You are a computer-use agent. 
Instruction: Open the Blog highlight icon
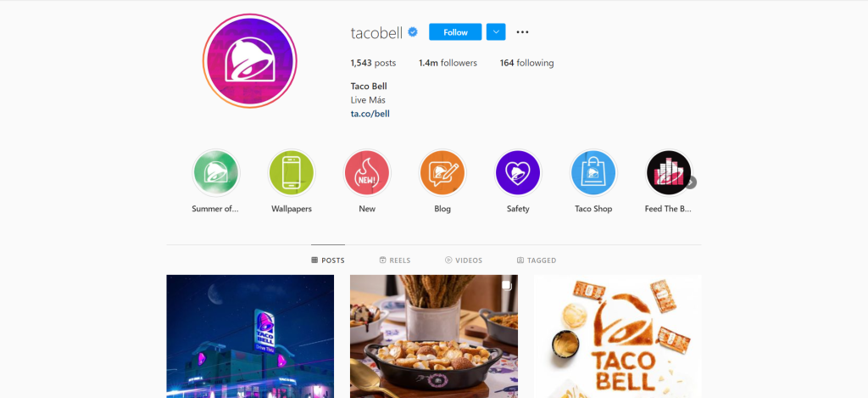pos(442,172)
